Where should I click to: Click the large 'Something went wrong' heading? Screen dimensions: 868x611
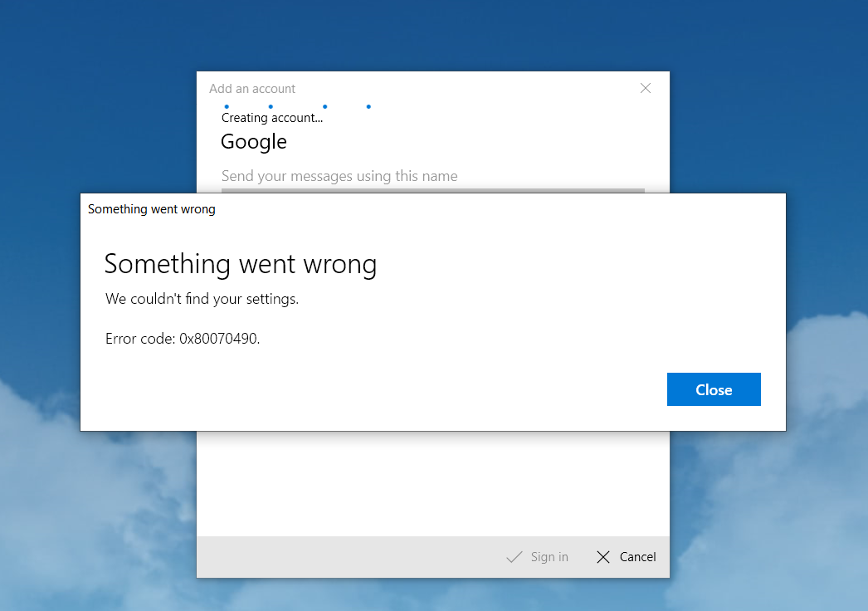coord(241,264)
